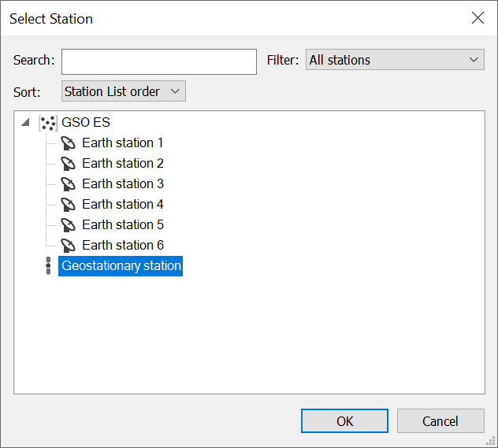The width and height of the screenshot is (498, 448).
Task: Click the Geostationary station satellite icon
Action: 48,266
